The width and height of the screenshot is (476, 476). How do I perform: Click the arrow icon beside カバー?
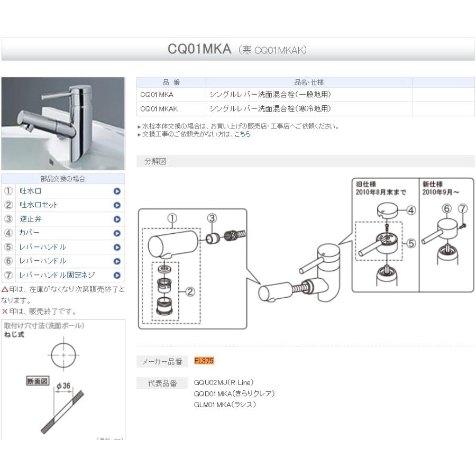[x=117, y=233]
